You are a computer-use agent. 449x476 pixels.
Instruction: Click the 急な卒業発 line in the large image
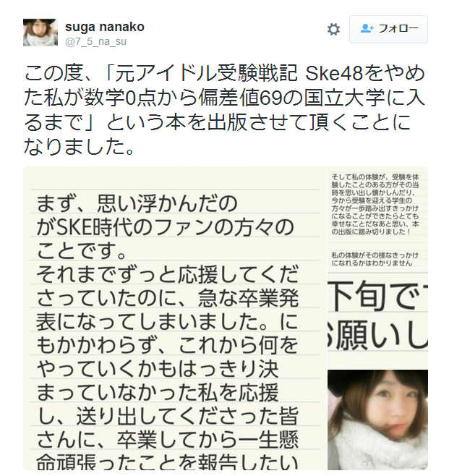tap(249, 298)
